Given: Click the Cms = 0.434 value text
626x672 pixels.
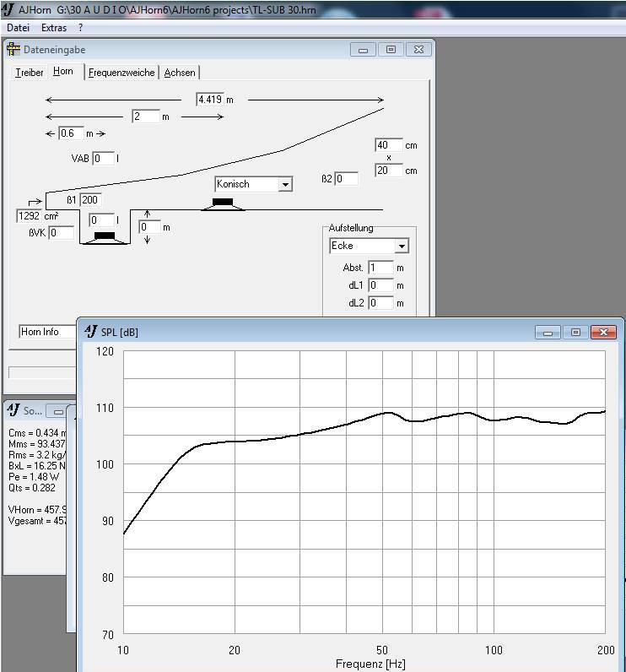Looking at the screenshot, I should [x=37, y=433].
